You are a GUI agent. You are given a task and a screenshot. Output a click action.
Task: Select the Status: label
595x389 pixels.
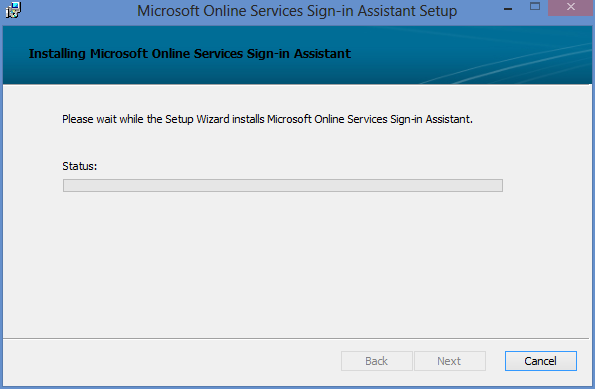pyautogui.click(x=80, y=166)
